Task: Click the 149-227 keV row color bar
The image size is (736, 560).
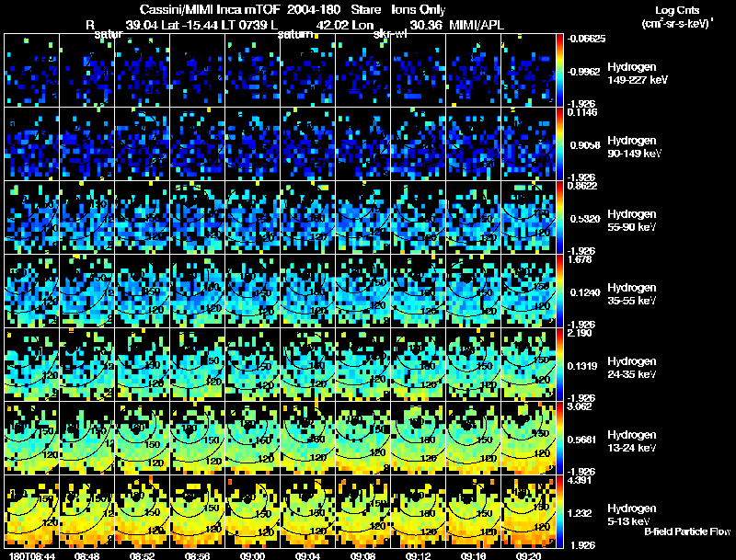Action: 559,71
